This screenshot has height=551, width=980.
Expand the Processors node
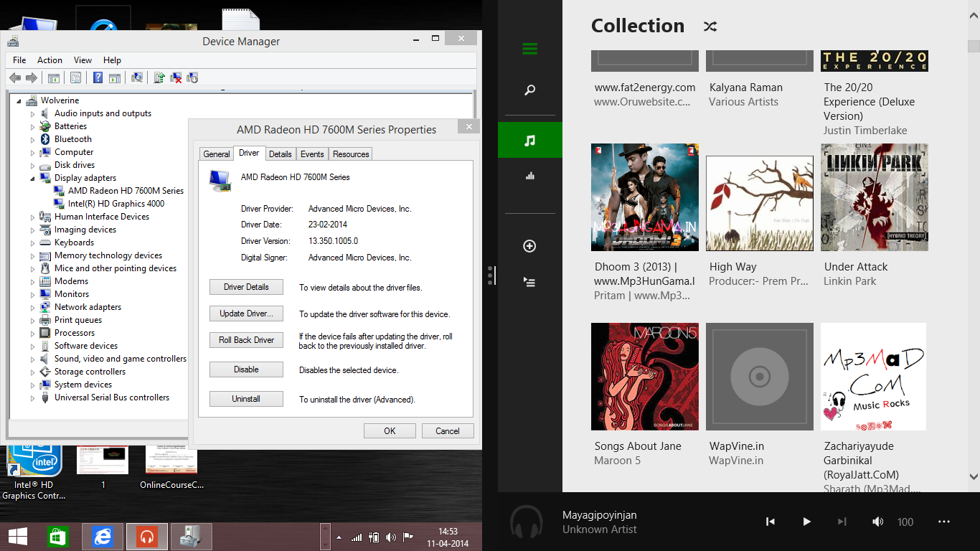(x=32, y=333)
